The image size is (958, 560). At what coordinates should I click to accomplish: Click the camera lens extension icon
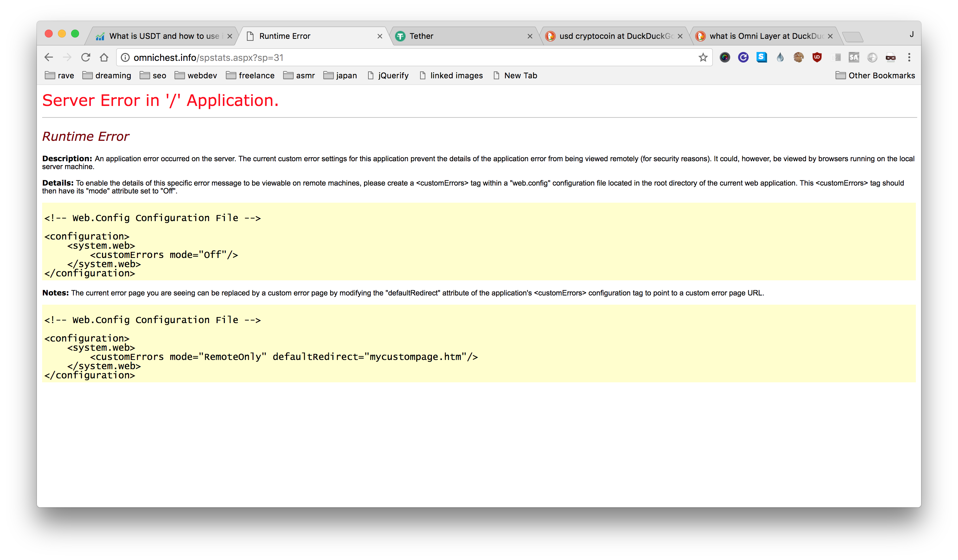(x=725, y=57)
